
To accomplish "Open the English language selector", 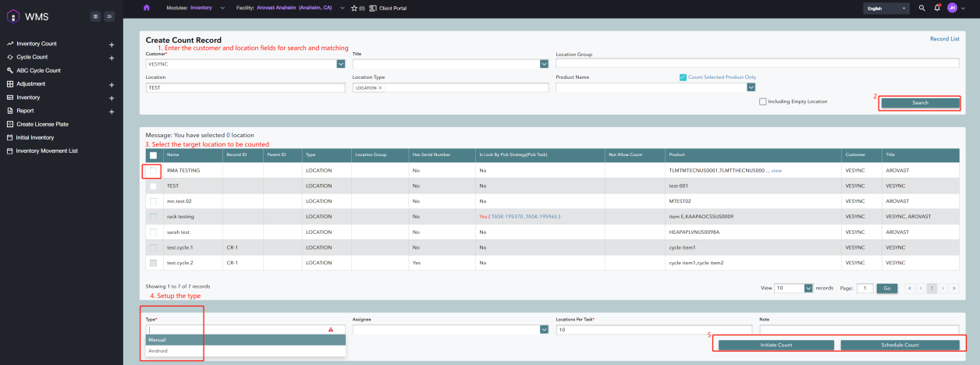I will tap(886, 8).
